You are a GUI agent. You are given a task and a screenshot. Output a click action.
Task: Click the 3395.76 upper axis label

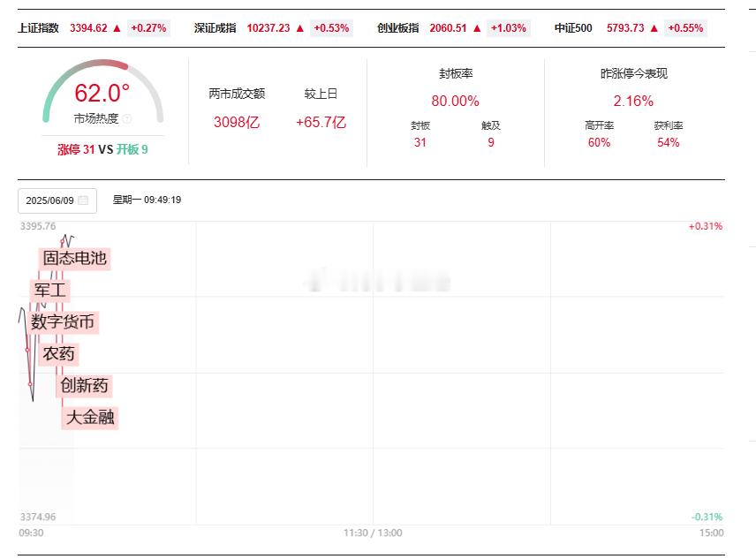click(38, 226)
